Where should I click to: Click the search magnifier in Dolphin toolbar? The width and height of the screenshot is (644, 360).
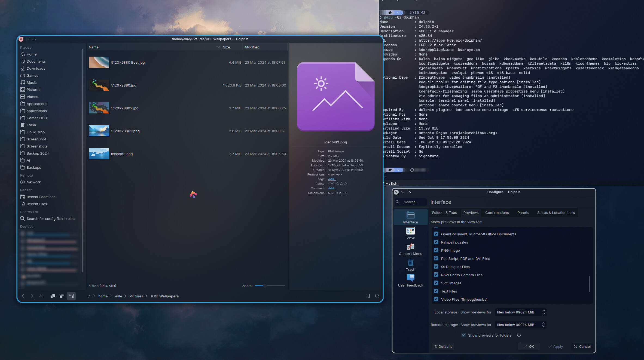tap(377, 296)
